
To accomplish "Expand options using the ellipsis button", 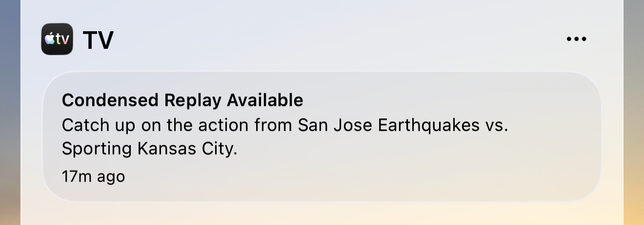I will pos(576,39).
